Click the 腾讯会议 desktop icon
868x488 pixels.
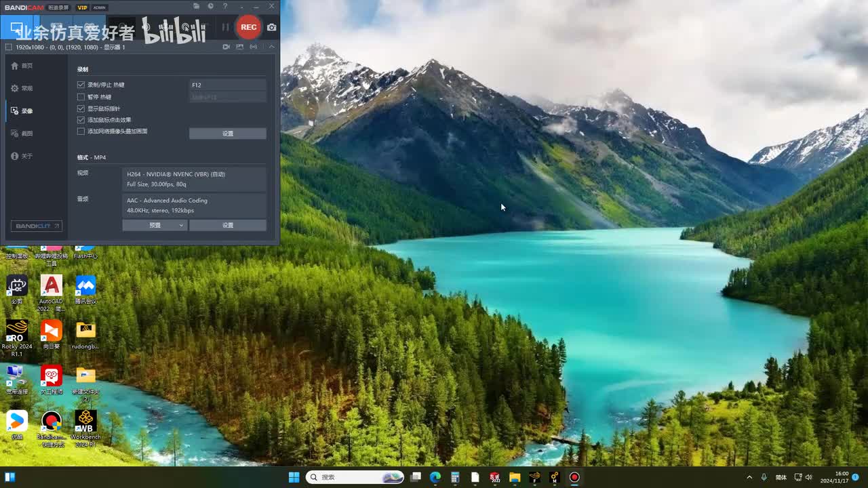pyautogui.click(x=85, y=289)
